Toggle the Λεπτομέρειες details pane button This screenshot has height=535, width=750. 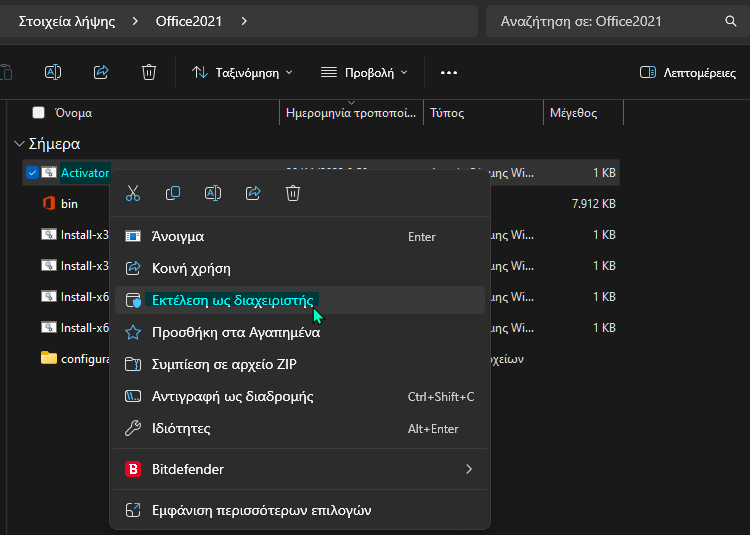[688, 73]
